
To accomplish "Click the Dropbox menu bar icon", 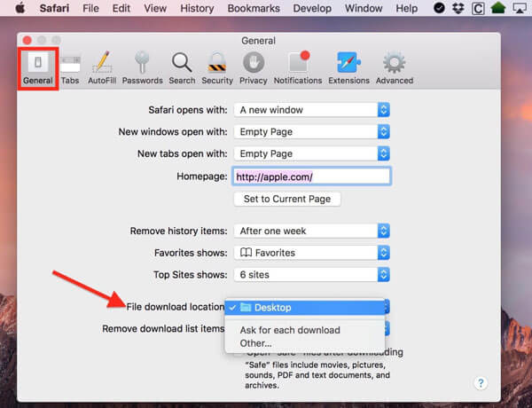I will [x=458, y=8].
